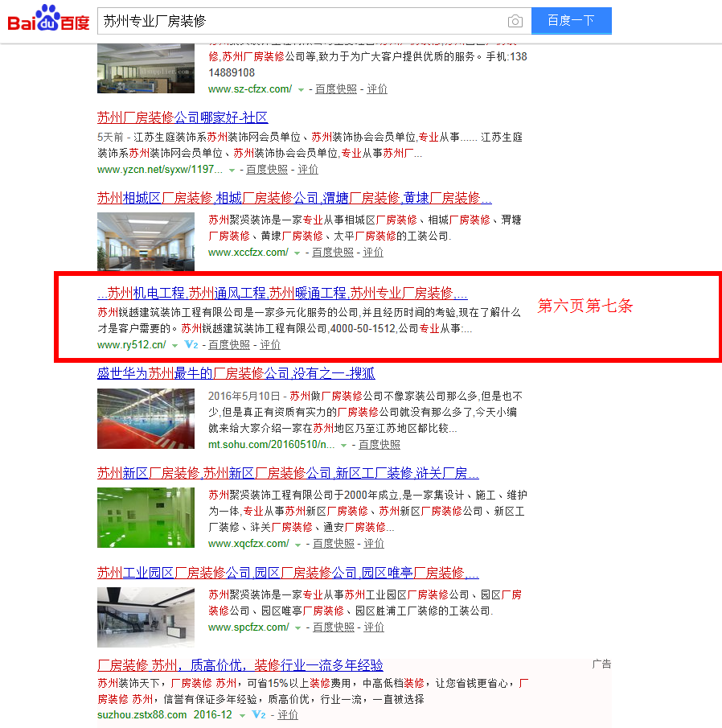This screenshot has height=728, width=722.
Task: Open 评价 for www.ry512.cn
Action: pyautogui.click(x=270, y=344)
